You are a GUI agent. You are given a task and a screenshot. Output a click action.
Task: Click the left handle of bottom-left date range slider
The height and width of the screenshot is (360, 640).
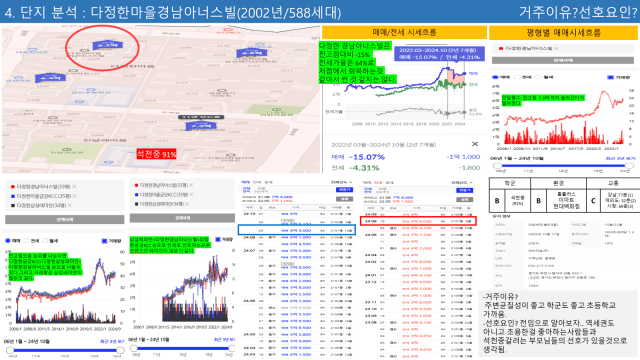tap(10, 350)
